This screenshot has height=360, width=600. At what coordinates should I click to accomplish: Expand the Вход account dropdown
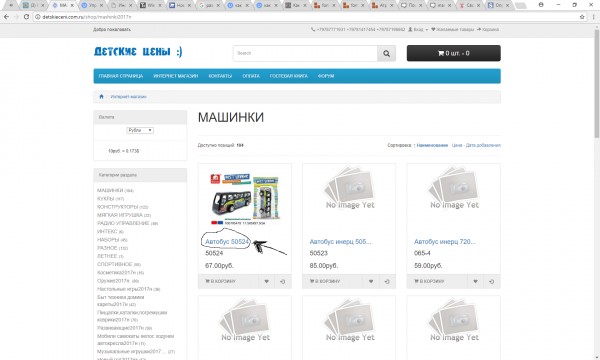(418, 29)
